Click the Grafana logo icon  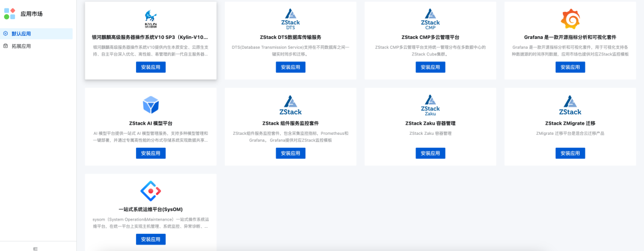tap(570, 19)
